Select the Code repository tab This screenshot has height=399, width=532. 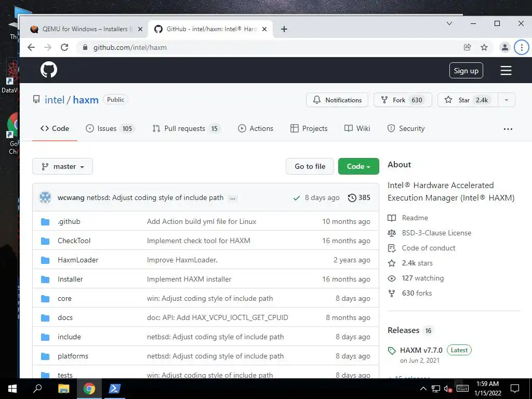tap(55, 129)
